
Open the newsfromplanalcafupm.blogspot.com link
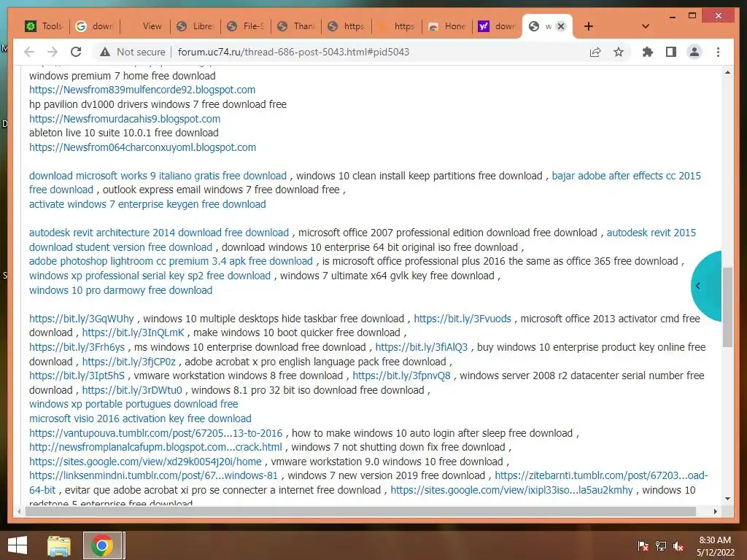(155, 447)
